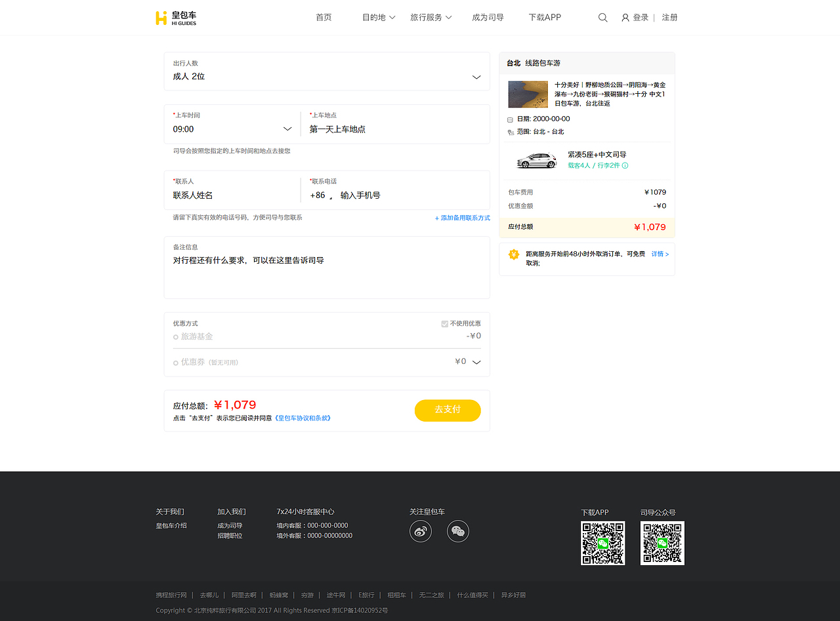The image size is (840, 621).
Task: Select the 旅游基金 radio button
Action: tap(174, 336)
